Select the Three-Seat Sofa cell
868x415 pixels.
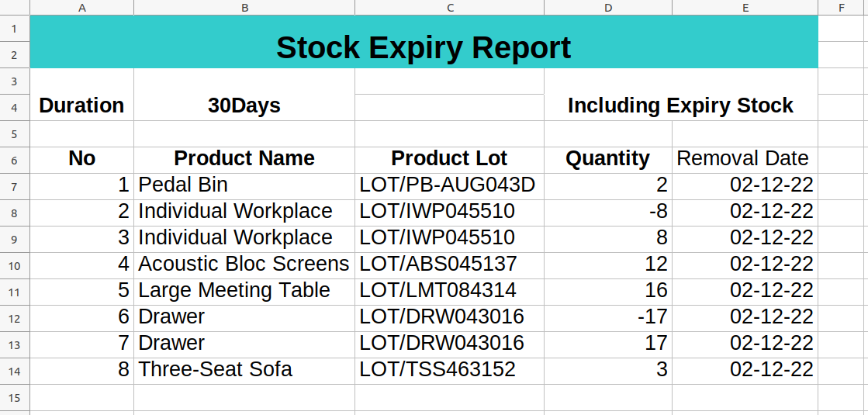pyautogui.click(x=244, y=370)
